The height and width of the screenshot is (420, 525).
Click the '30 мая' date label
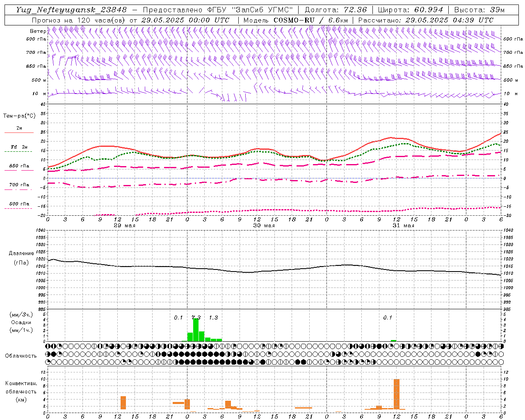click(264, 226)
